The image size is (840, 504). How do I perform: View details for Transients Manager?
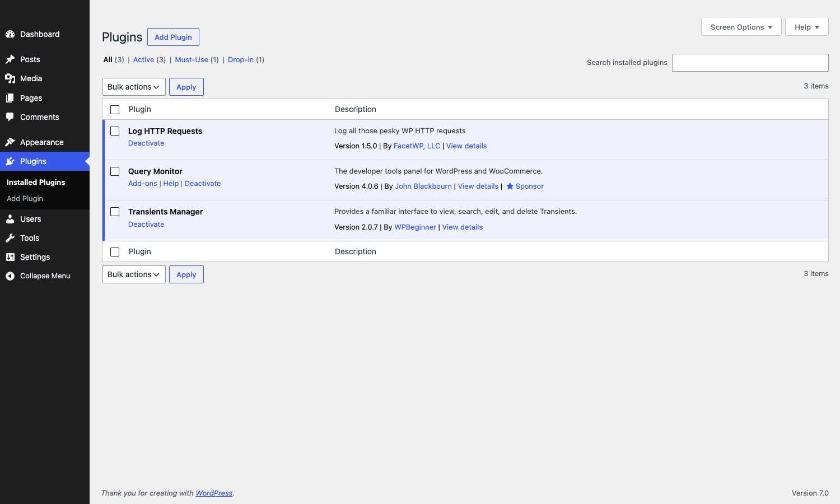coord(463,227)
